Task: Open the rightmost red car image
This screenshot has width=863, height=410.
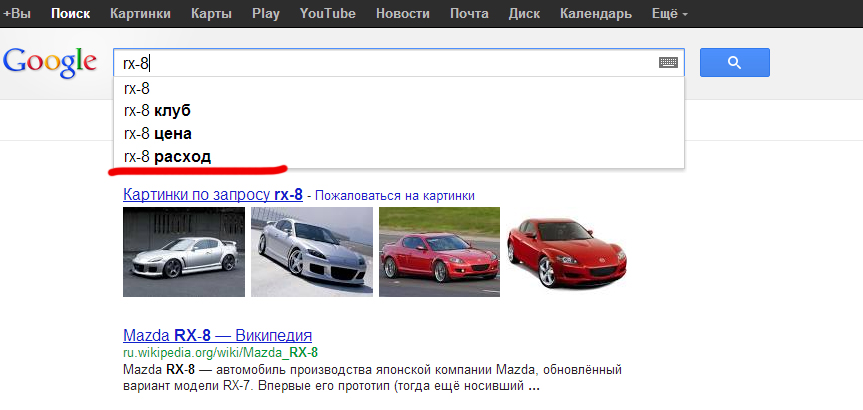Action: pos(567,251)
